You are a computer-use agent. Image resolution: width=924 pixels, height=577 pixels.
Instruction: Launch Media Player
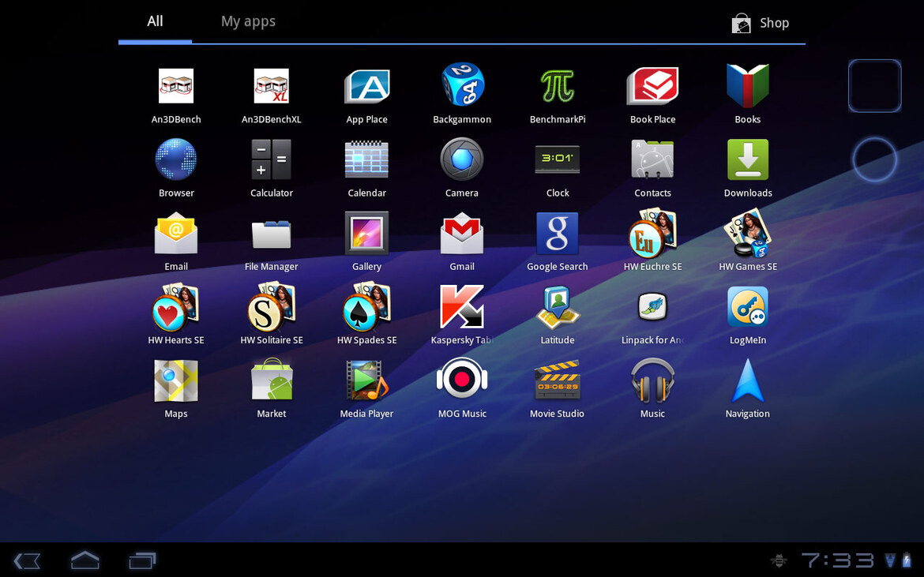(366, 381)
